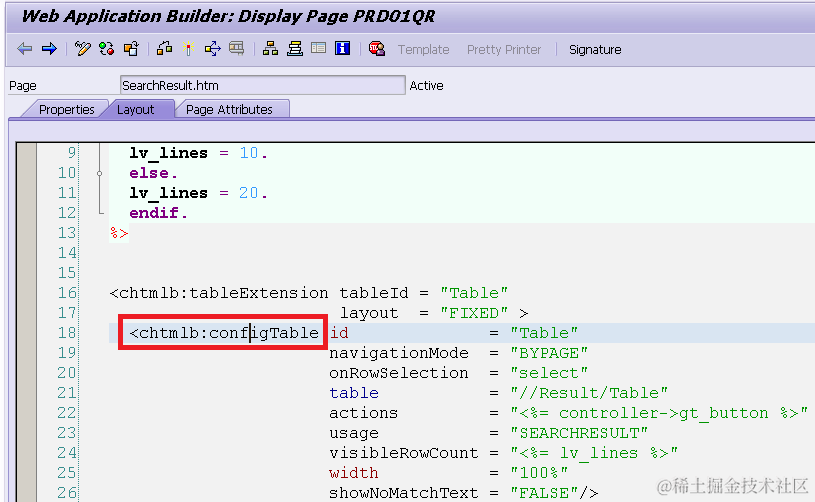Switch to the Properties tab

[67, 110]
